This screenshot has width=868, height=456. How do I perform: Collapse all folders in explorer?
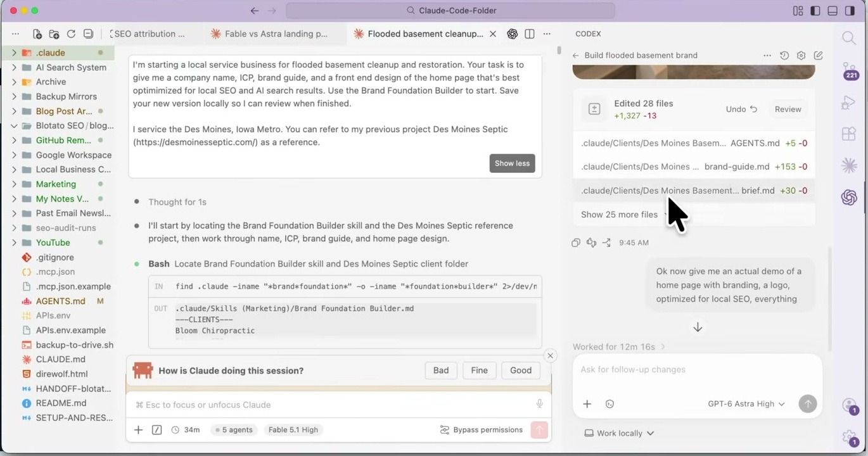coord(88,34)
